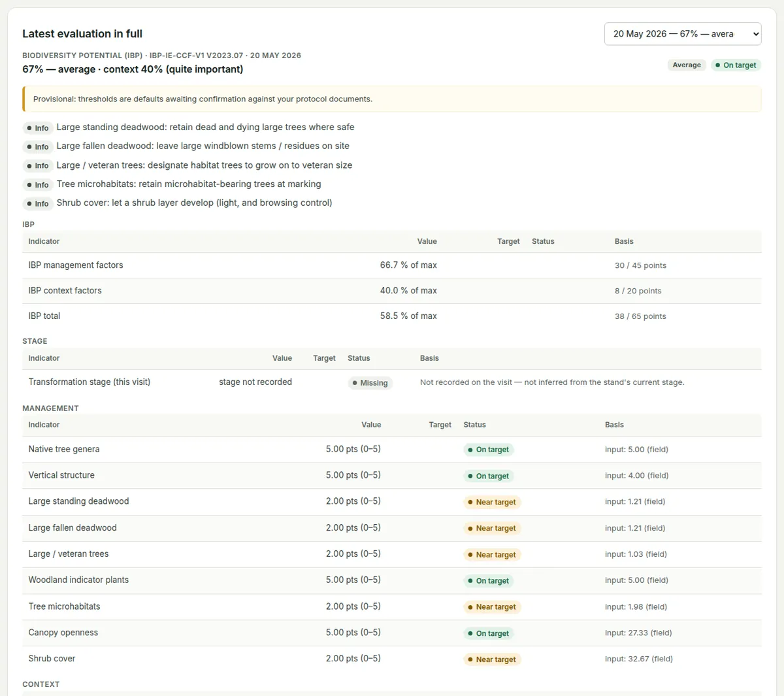
Task: Click the 38 / 65 points basis
Action: coord(640,317)
